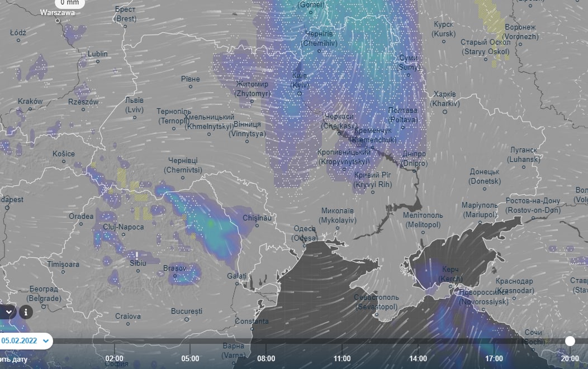Click the Kyiv city marker
This screenshot has width=588, height=369.
click(x=300, y=93)
